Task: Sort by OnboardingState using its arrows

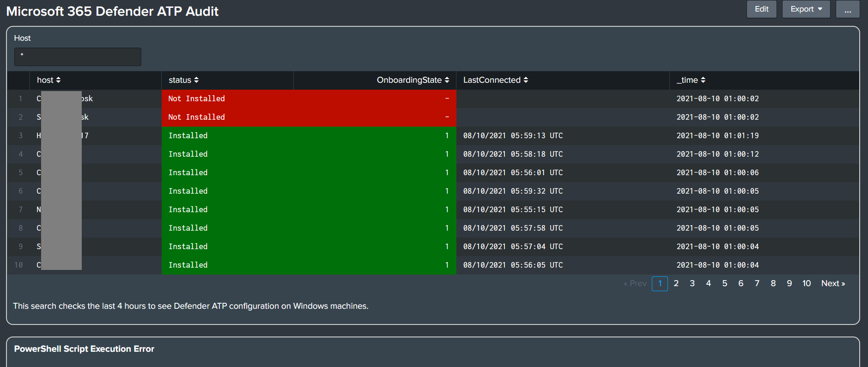Action: pos(447,80)
